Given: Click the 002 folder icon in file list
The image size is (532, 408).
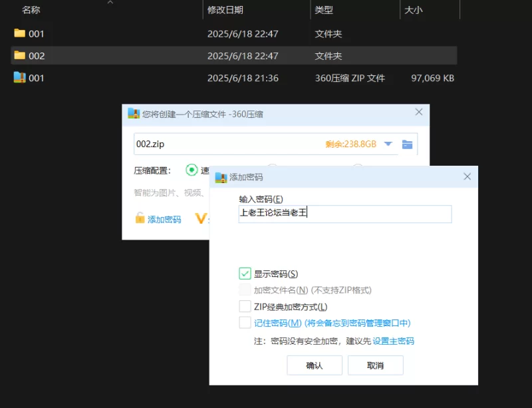Looking at the screenshot, I should click(x=19, y=56).
